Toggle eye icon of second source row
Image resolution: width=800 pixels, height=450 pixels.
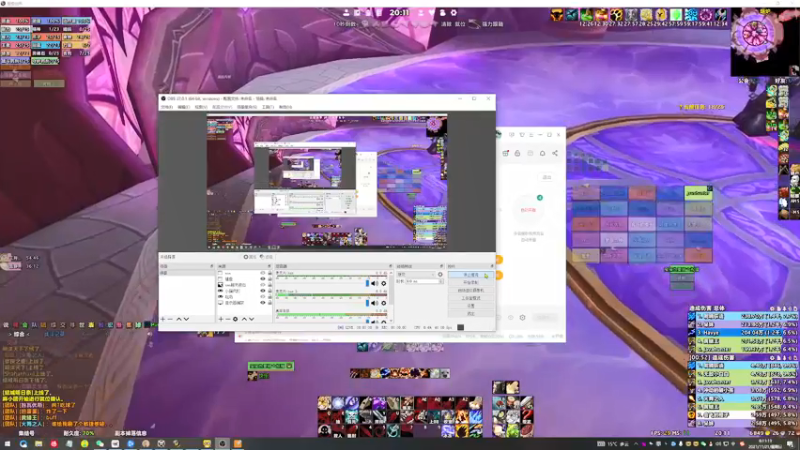click(263, 279)
